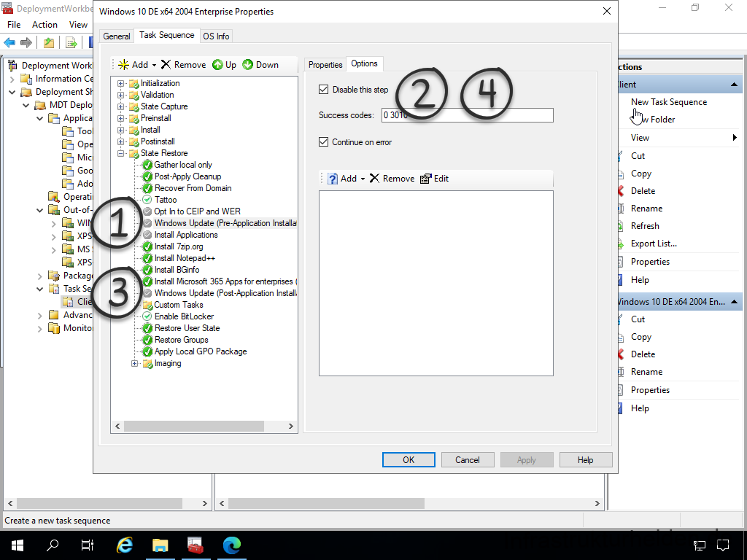Open the File menu in Workbench
Viewport: 747px width, 560px height.
[14, 25]
